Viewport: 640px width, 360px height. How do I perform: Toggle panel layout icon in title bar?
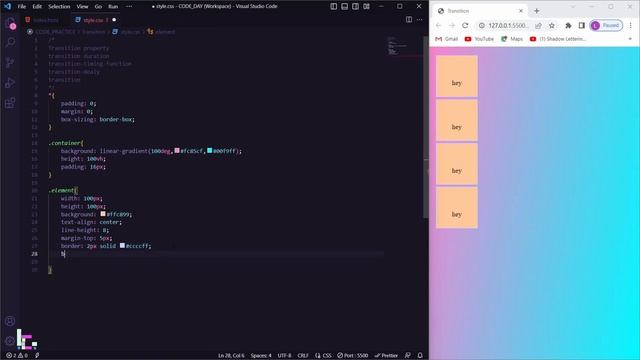click(344, 6)
